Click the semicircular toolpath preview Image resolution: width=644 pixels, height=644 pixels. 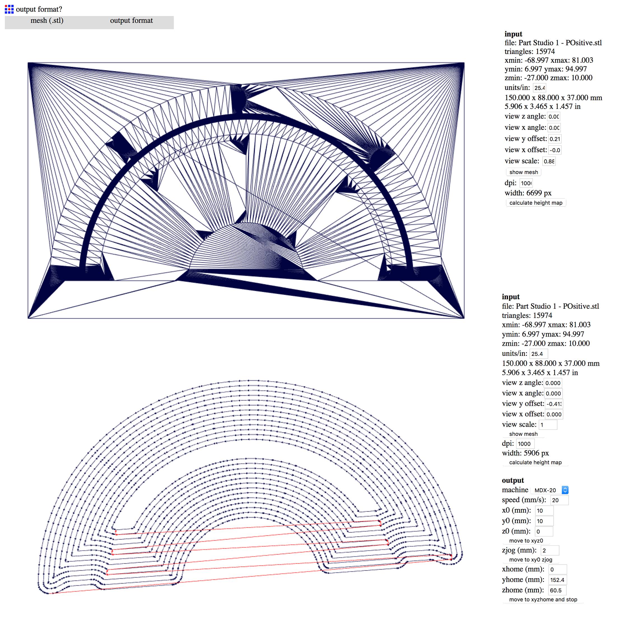pos(250,487)
